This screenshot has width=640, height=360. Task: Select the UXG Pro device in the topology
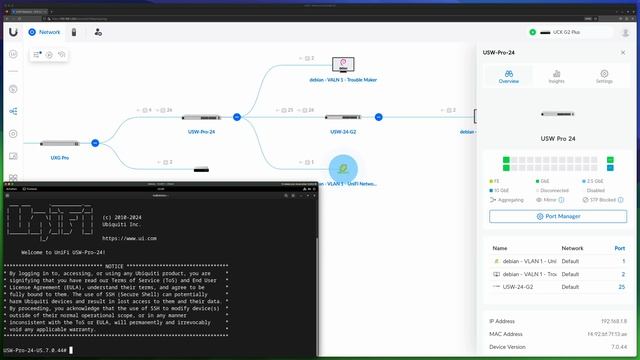[60, 143]
